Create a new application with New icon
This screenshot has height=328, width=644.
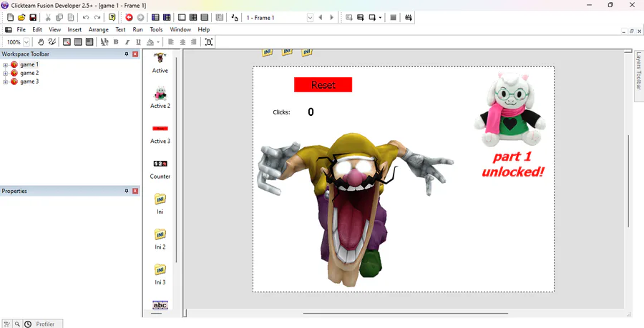tap(11, 18)
